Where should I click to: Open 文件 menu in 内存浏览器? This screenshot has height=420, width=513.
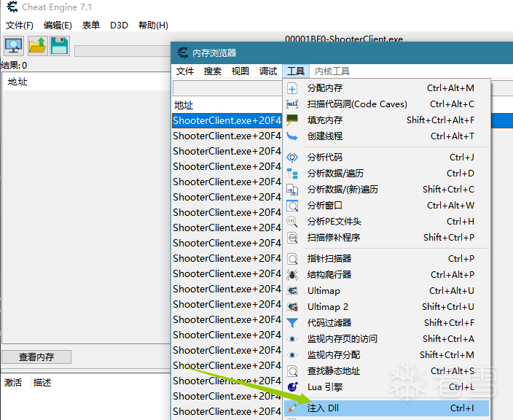185,71
